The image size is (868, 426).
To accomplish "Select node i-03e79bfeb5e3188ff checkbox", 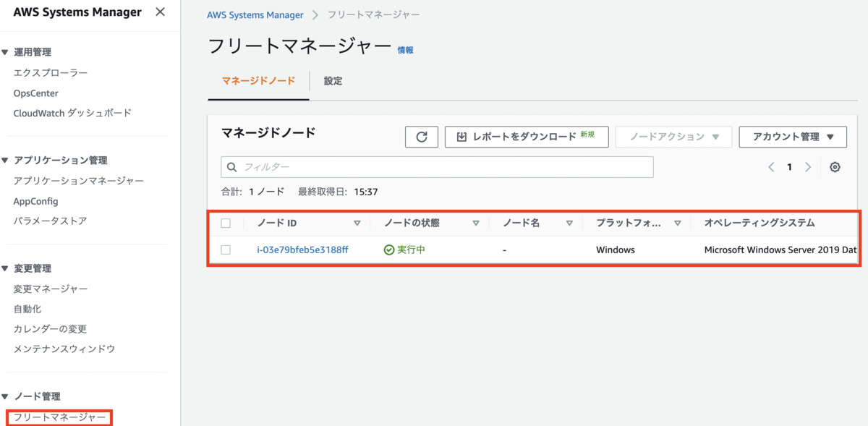I will point(226,250).
